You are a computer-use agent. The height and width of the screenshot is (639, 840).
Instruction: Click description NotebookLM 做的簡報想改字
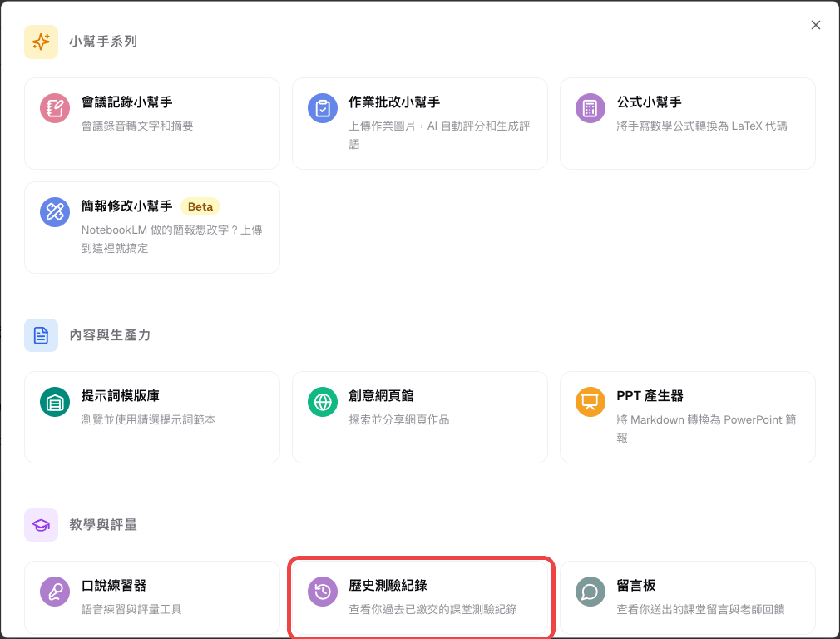(171, 239)
